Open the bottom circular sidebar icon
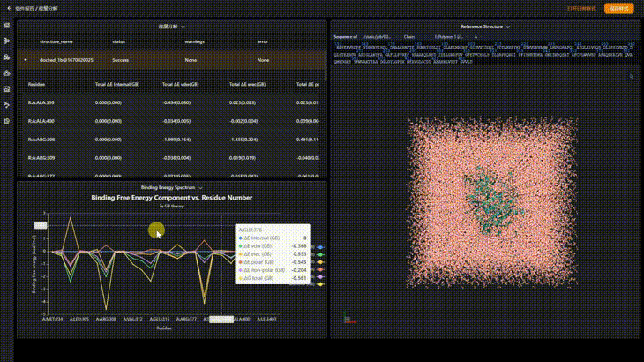This screenshot has height=362, width=644. pos(6,121)
